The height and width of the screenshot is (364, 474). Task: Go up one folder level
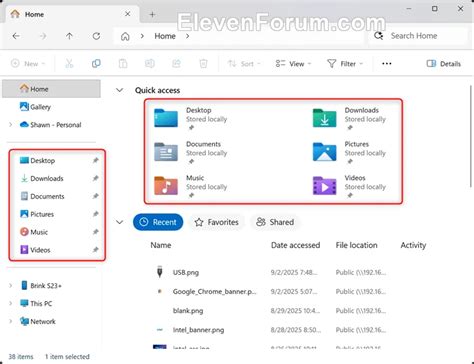click(69, 36)
